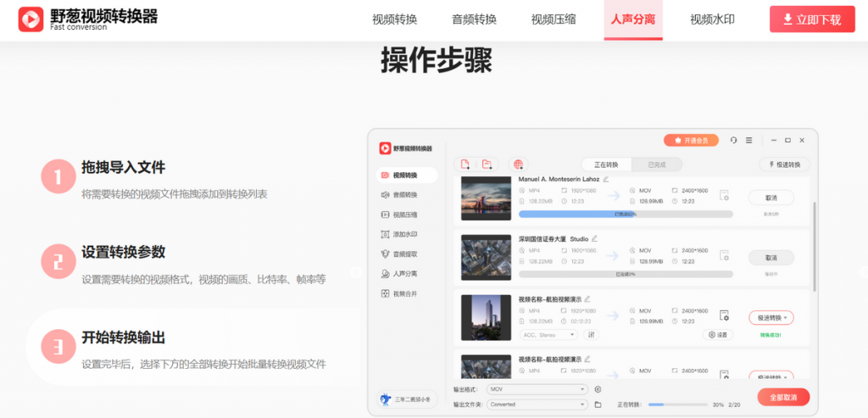Open the hamburger menu icon in app title bar
The width and height of the screenshot is (868, 418).
[748, 141]
